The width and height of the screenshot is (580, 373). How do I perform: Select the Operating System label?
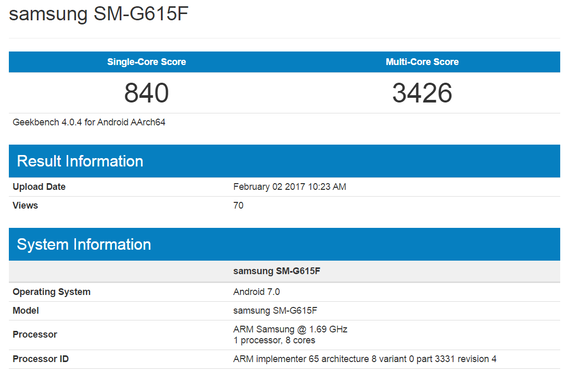(x=51, y=292)
